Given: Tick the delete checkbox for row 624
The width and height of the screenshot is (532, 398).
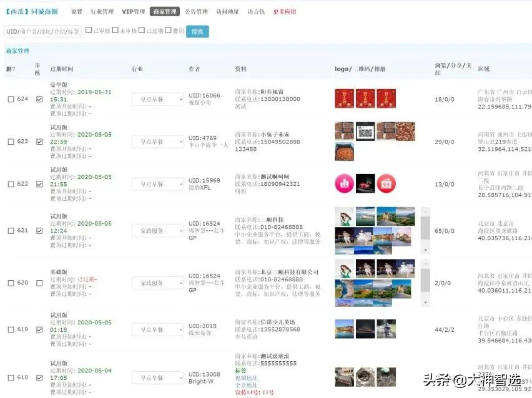Looking at the screenshot, I should [x=11, y=99].
